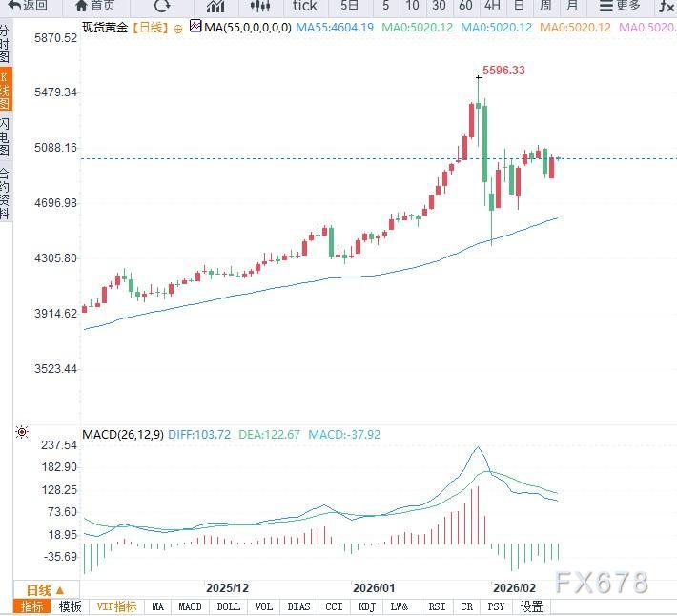677x616 pixels.
Task: Click the 5596.33 high price marker
Action: click(x=503, y=71)
